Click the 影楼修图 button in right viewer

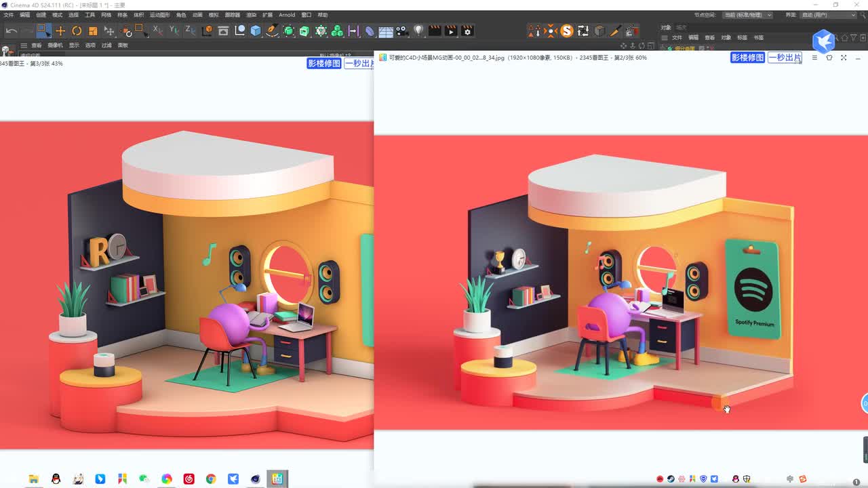point(747,58)
